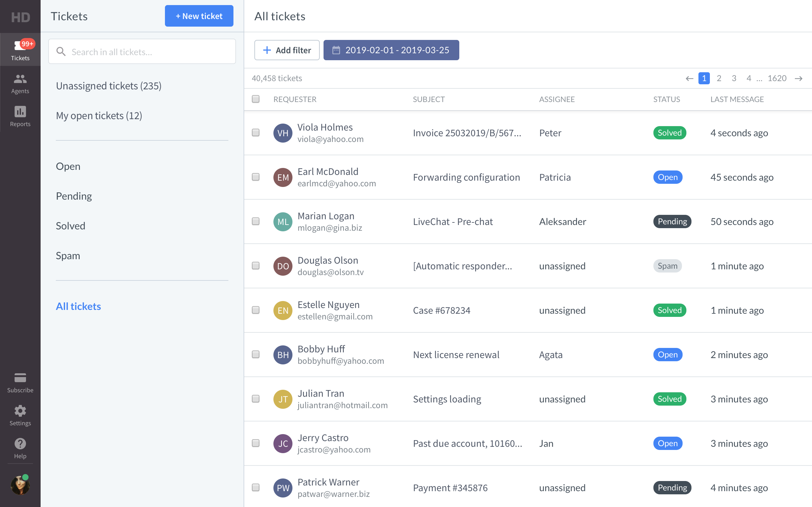Go to next page arrow
Screen dimensions: 812x507
tap(799, 79)
